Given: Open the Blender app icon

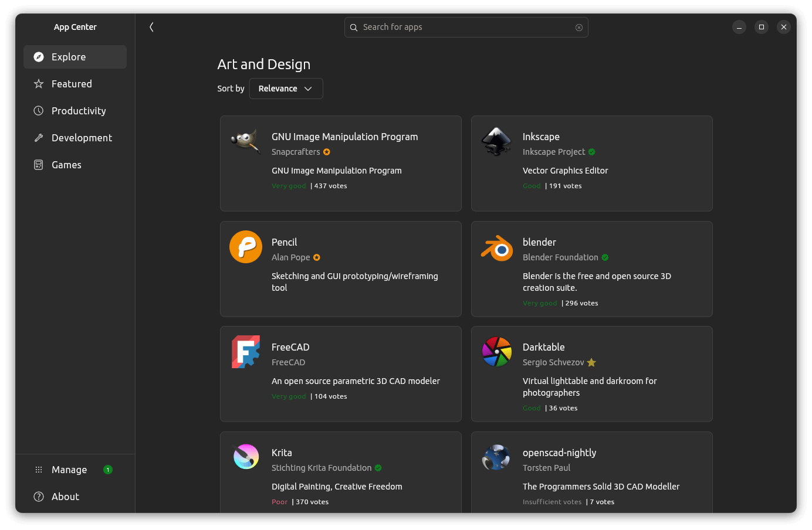Looking at the screenshot, I should tap(496, 247).
